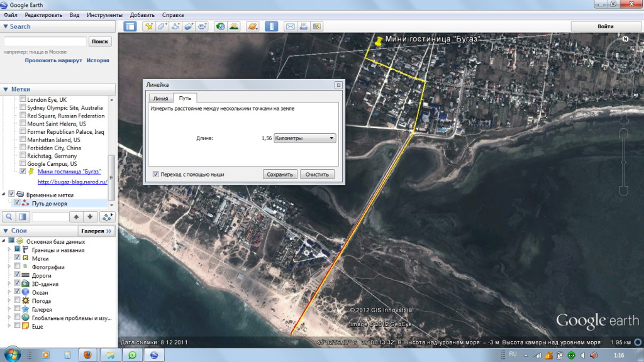Select the Add Polygon tool
The width and height of the screenshot is (644, 362).
point(162,26)
